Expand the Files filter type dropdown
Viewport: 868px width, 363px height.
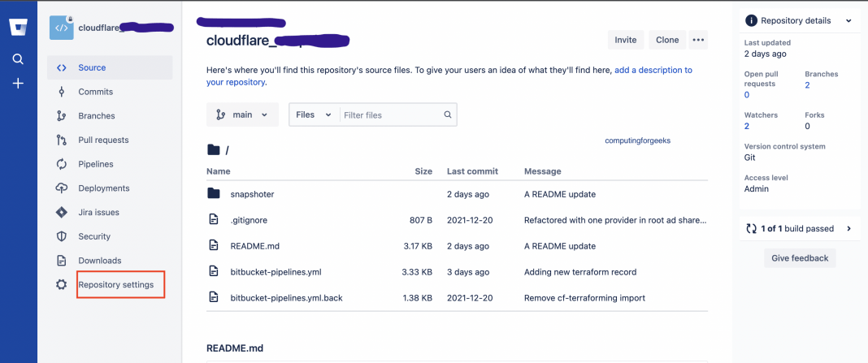point(314,115)
